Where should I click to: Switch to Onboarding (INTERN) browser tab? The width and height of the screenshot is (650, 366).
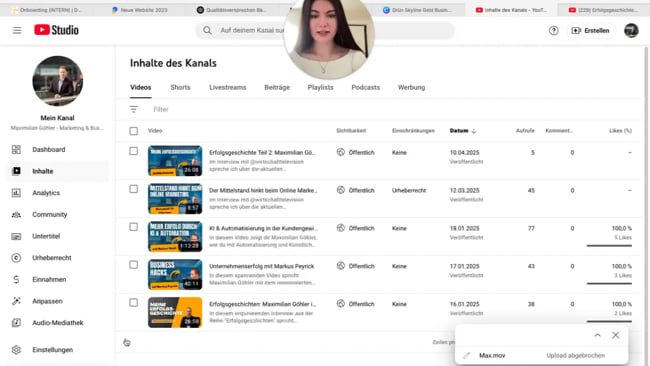tap(46, 10)
